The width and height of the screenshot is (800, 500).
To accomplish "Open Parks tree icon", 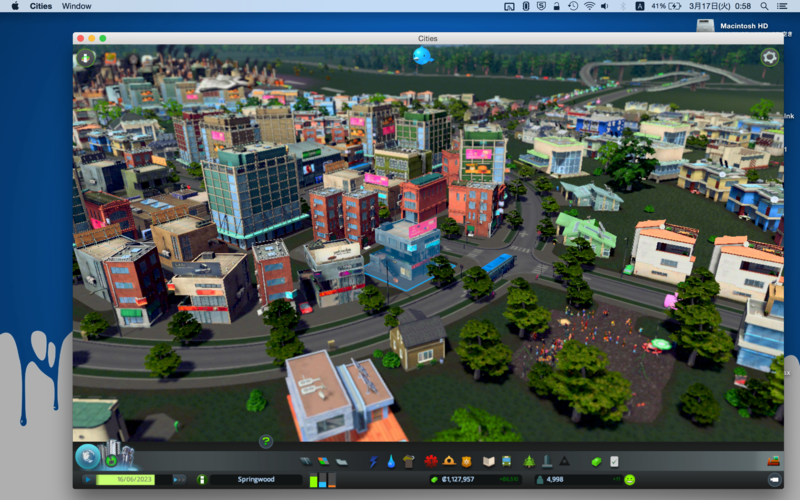I will coord(529,461).
